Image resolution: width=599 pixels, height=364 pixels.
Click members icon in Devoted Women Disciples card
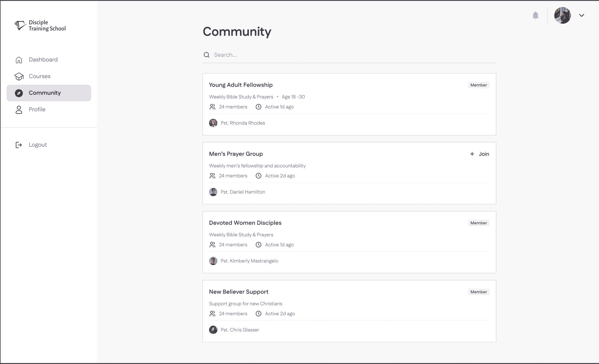tap(212, 245)
